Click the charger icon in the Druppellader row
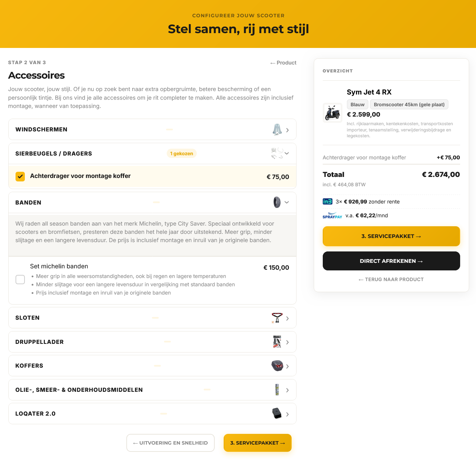 coord(276,341)
